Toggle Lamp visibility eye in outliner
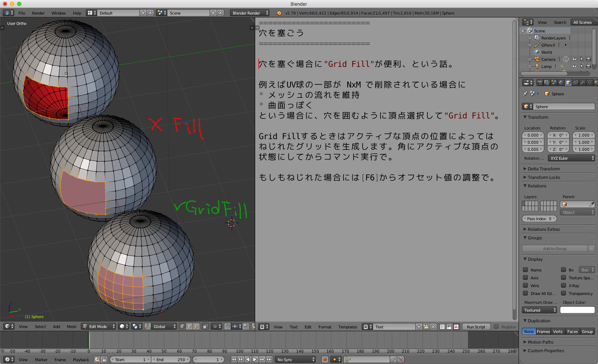Image resolution: width=598 pixels, height=364 pixels. [x=575, y=66]
